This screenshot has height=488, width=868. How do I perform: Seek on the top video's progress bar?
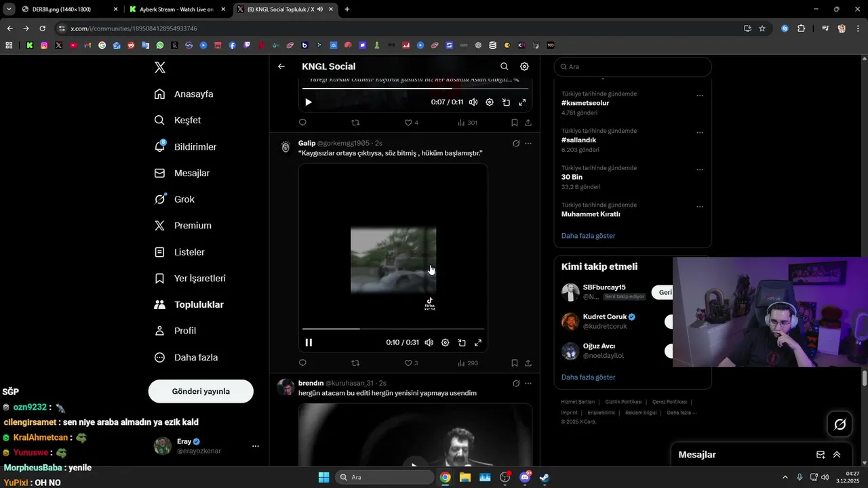(415, 88)
